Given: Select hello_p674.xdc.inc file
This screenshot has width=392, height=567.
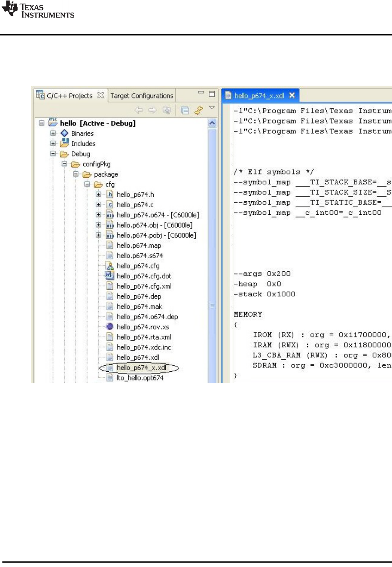Looking at the screenshot, I should click(144, 347).
